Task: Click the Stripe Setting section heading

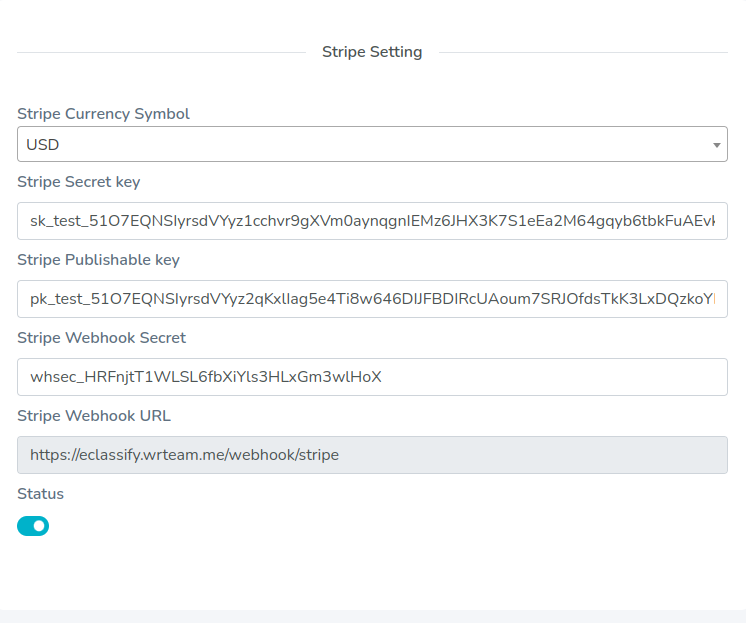Action: [372, 52]
